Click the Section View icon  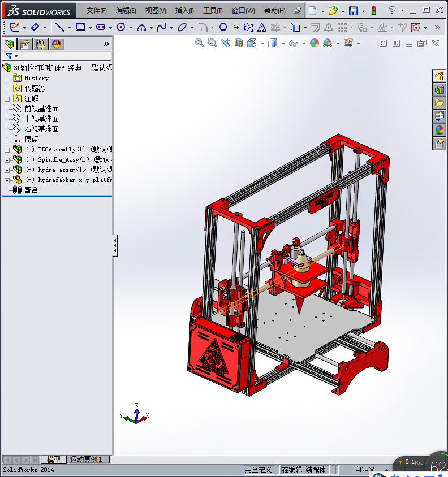coord(239,43)
